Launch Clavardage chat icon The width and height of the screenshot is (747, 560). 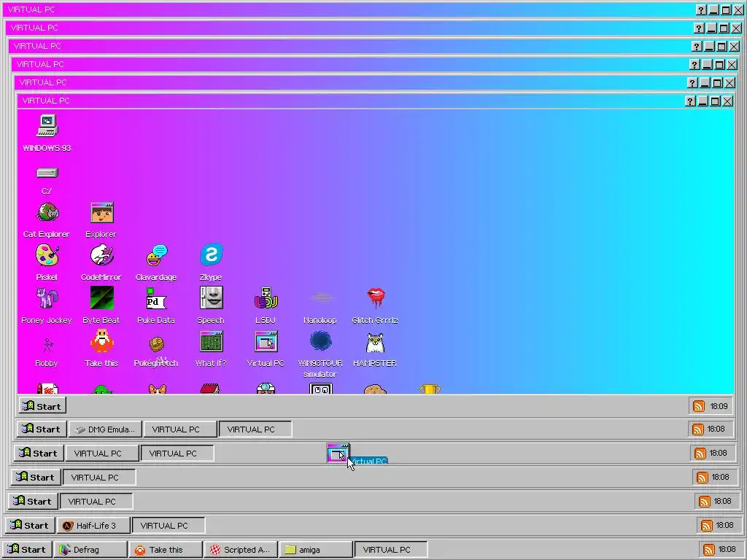pyautogui.click(x=157, y=255)
